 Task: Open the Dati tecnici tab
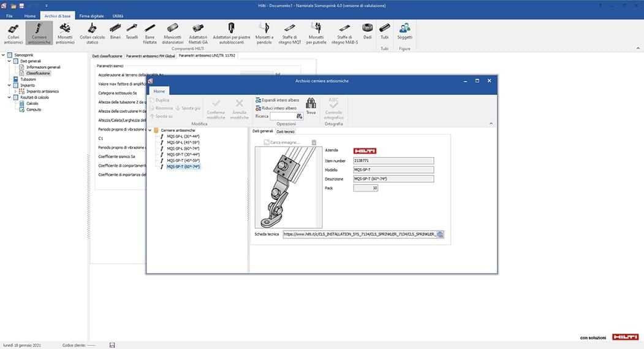point(285,131)
